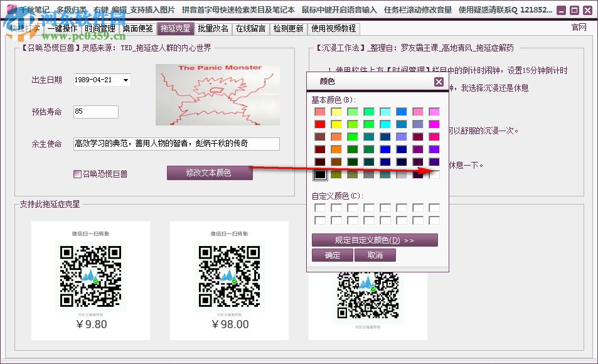Expand 规定自定义颜色(D) for custom colors

point(374,240)
